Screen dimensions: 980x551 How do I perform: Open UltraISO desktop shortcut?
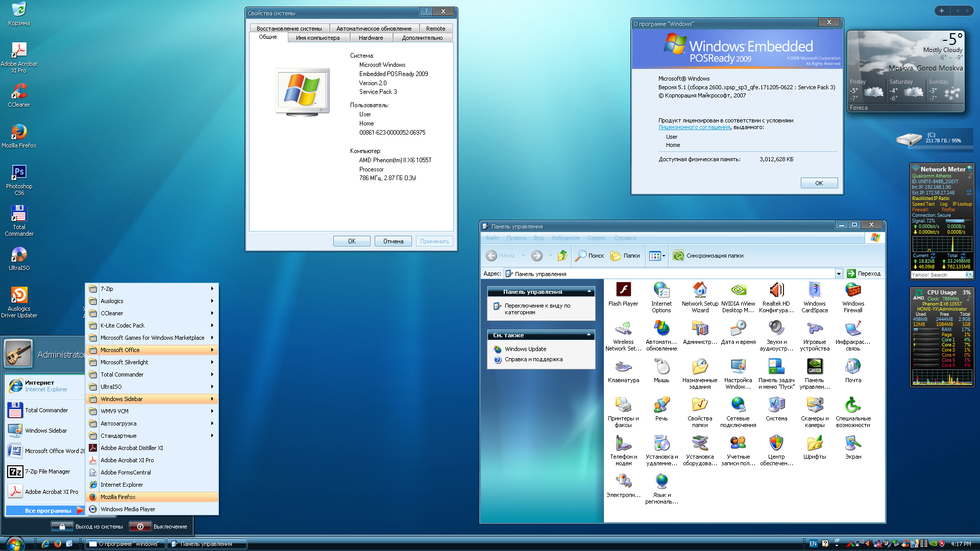pyautogui.click(x=19, y=259)
